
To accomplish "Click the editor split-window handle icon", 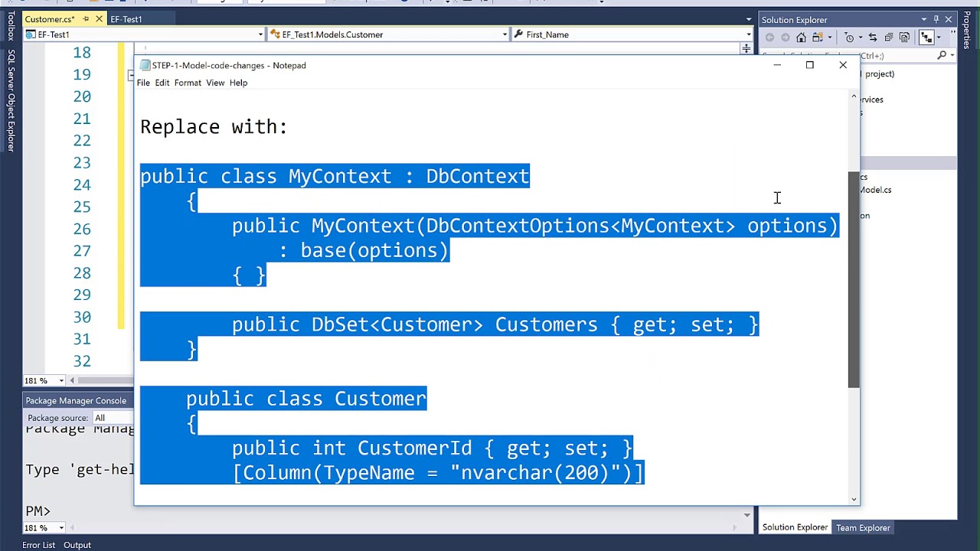I will [746, 49].
